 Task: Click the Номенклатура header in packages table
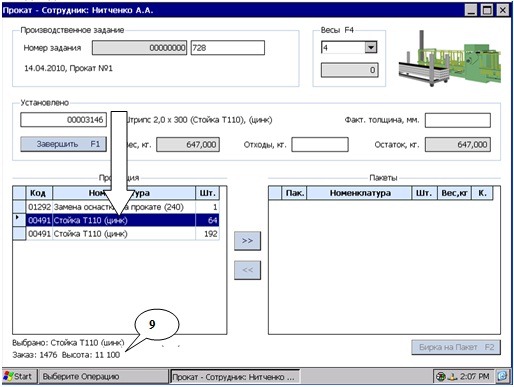(359, 193)
